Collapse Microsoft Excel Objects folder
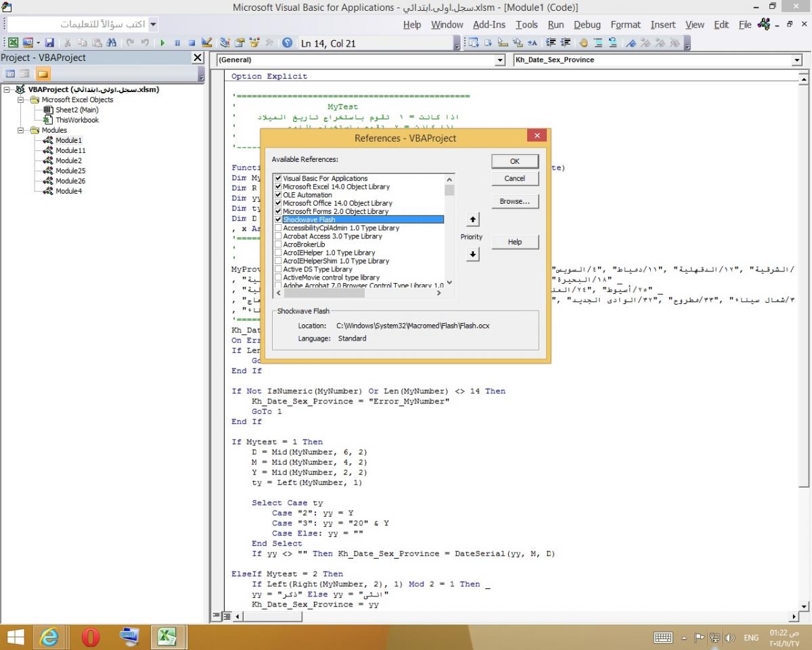Screen dimensions: 812x650 [x=21, y=100]
